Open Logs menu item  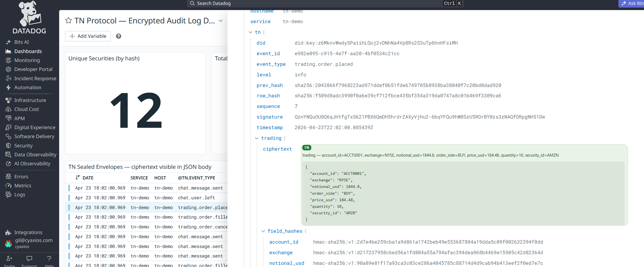(x=20, y=195)
